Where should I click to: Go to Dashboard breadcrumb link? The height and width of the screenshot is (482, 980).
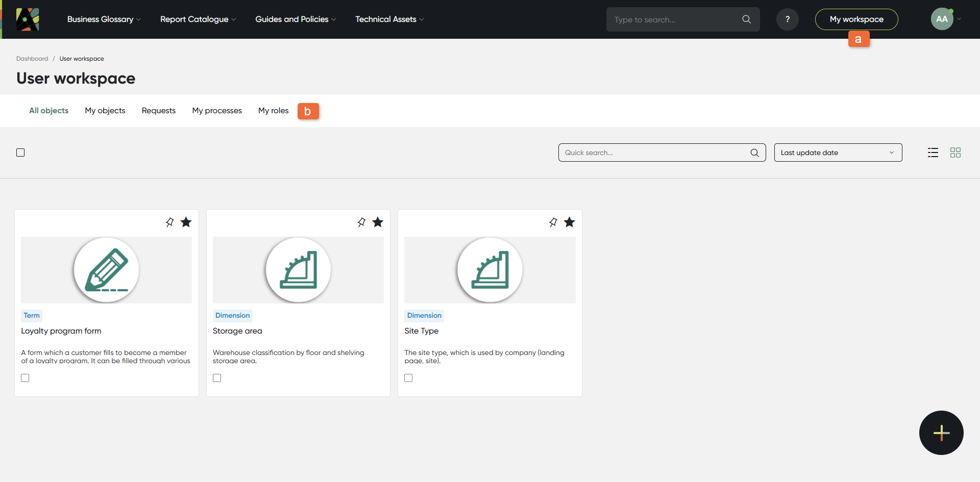32,59
